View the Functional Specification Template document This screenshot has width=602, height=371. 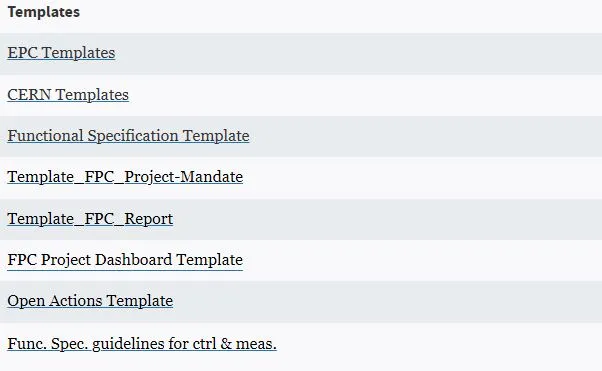(128, 136)
